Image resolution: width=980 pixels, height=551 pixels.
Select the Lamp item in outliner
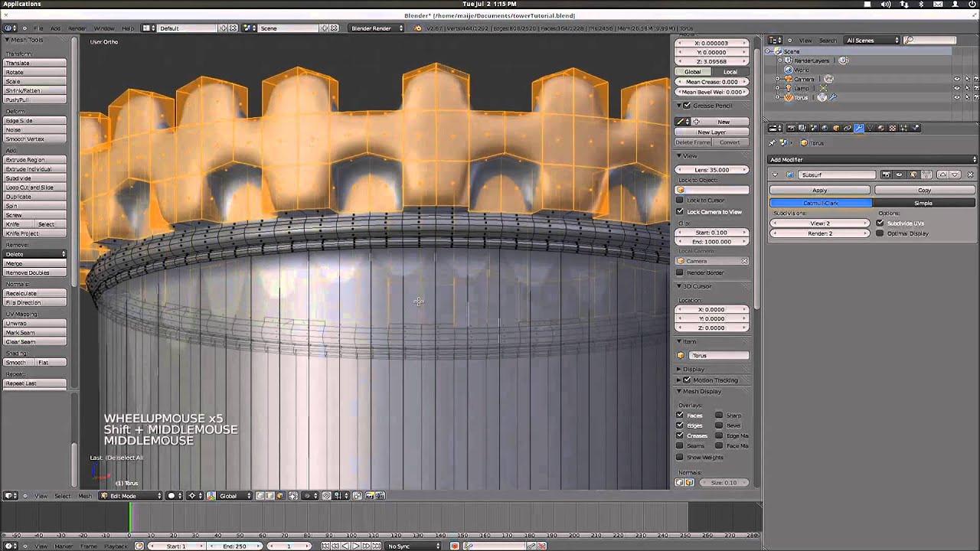tap(800, 88)
